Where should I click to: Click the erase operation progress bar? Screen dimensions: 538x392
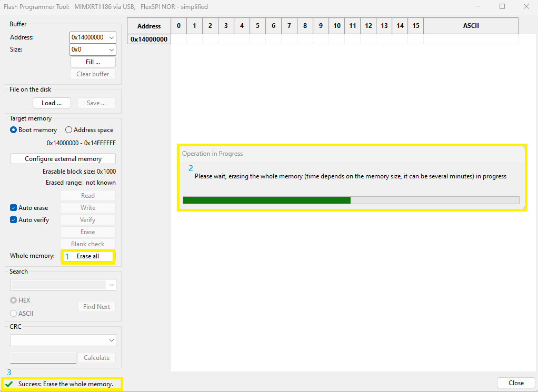[x=351, y=200]
